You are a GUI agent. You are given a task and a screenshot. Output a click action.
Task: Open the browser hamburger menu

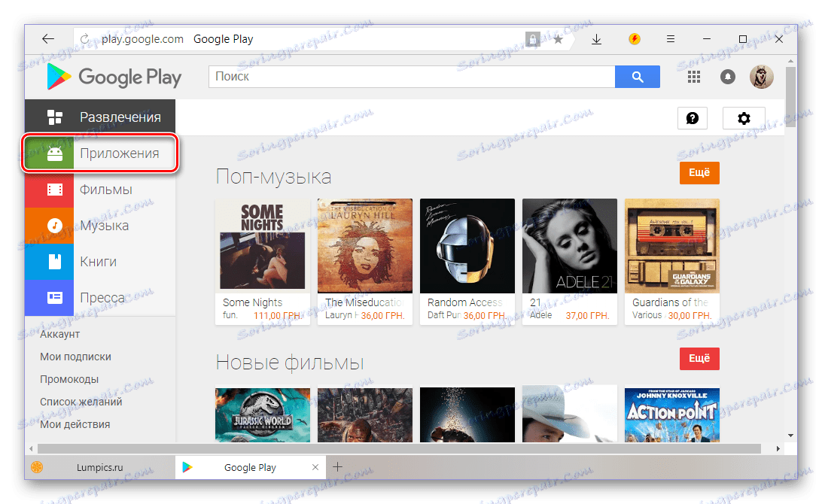(x=670, y=38)
